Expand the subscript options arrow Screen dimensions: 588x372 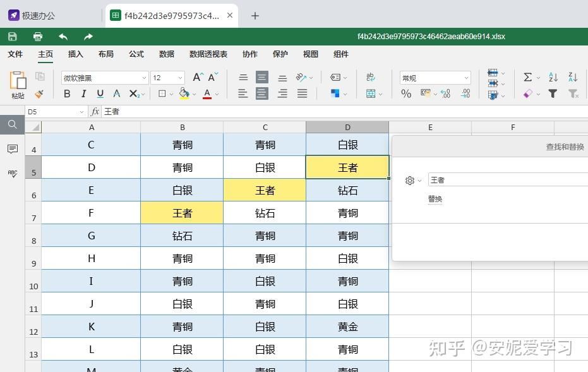tap(143, 95)
